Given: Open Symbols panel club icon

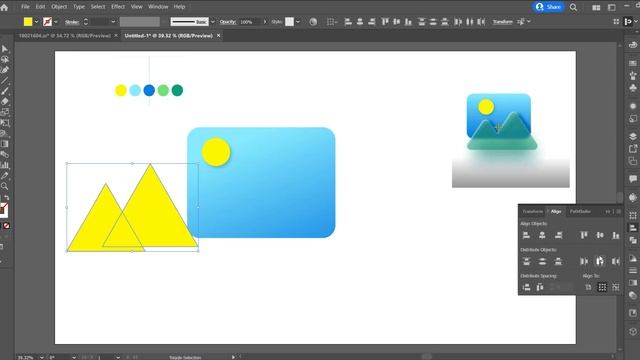Looking at the screenshot, I should (633, 88).
